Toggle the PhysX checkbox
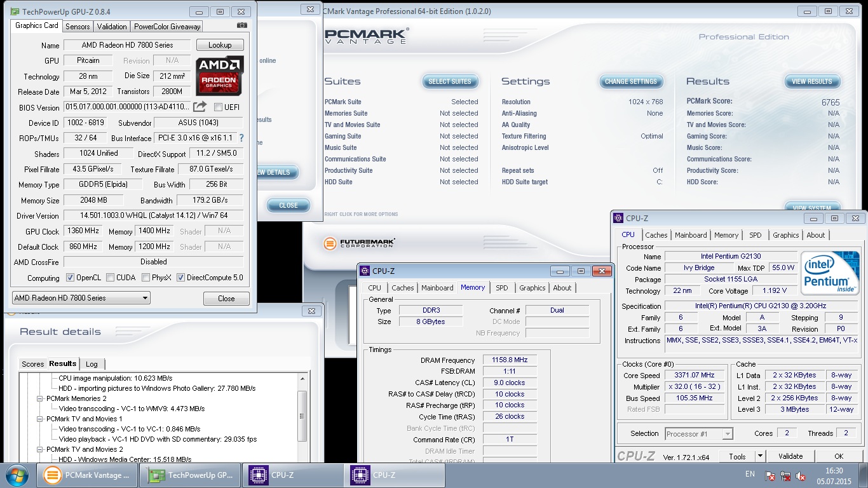 tap(146, 278)
